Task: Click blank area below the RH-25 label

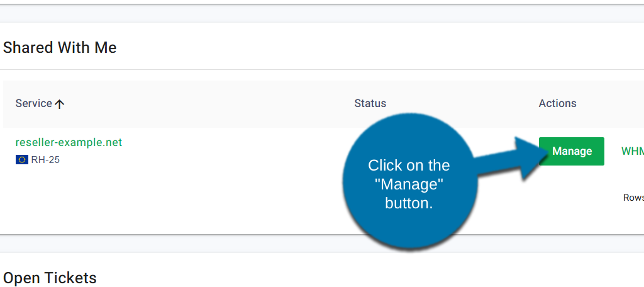Action: click(x=126, y=201)
